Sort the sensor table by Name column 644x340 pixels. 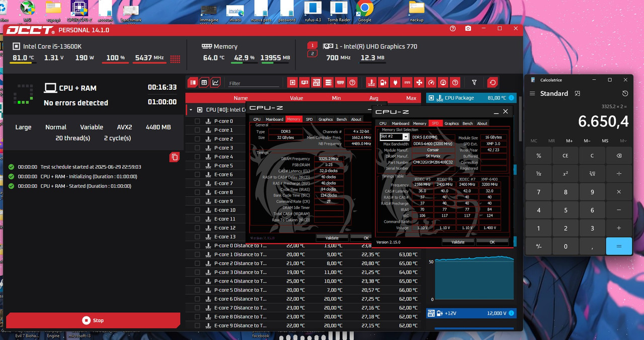click(x=240, y=98)
